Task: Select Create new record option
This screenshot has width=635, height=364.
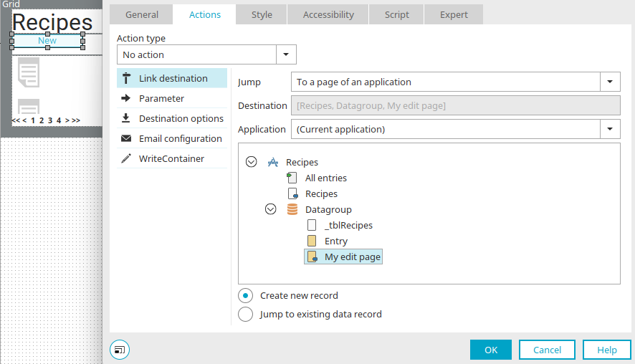Action: click(x=245, y=296)
